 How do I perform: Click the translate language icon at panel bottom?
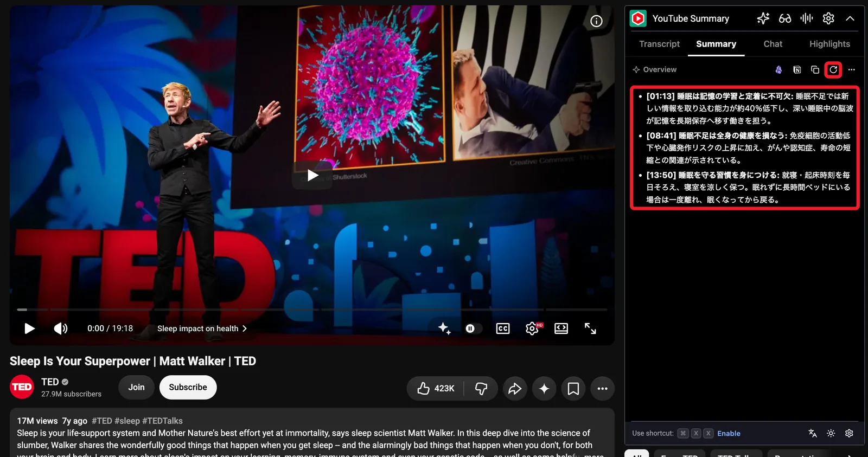pos(812,433)
